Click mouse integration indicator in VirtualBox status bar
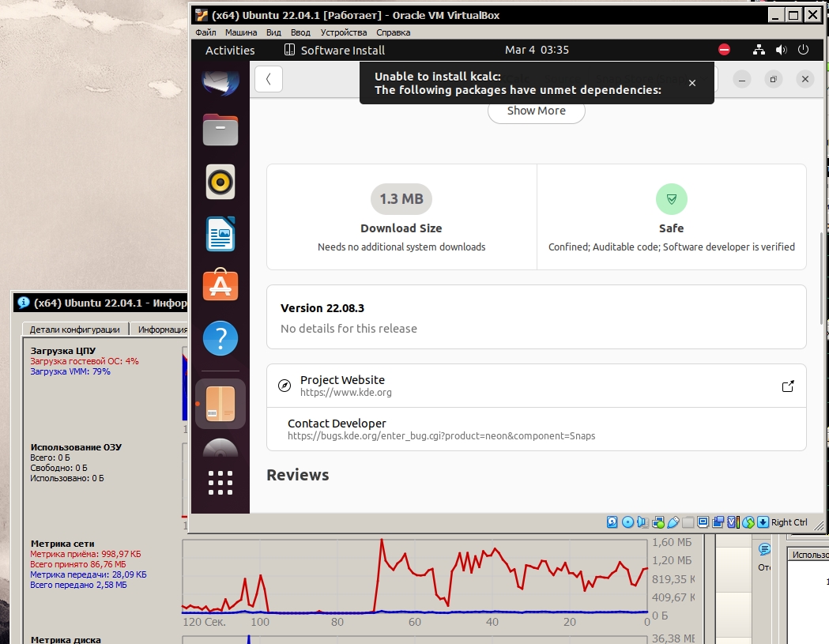The height and width of the screenshot is (644, 829). (x=748, y=522)
